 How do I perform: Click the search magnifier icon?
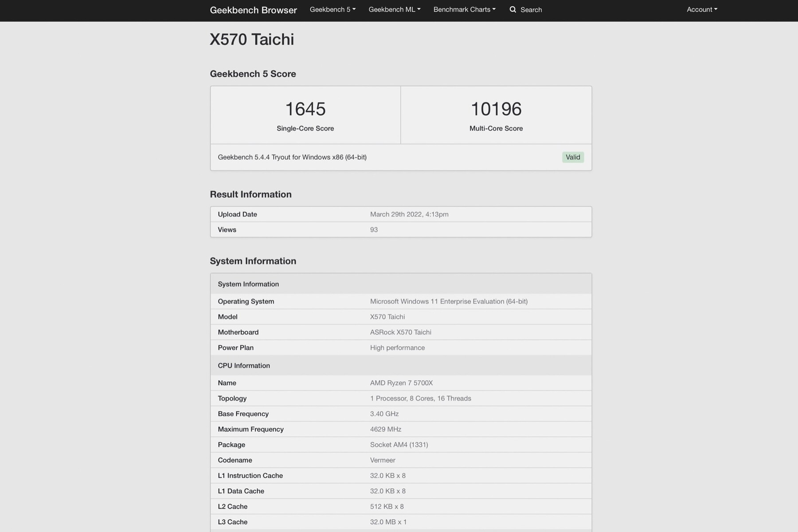513,10
